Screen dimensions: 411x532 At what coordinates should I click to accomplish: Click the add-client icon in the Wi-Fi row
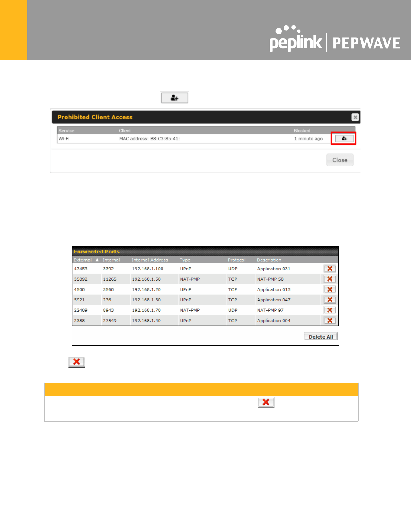coord(344,139)
